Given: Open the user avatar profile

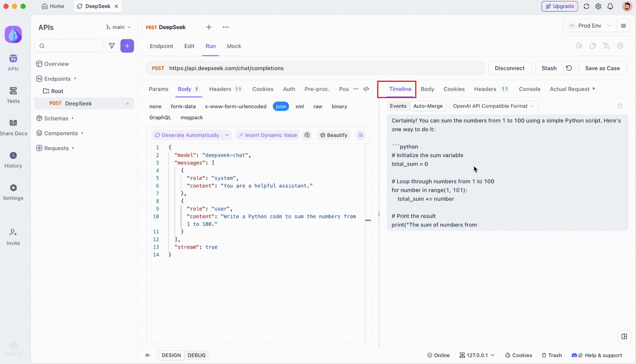Looking at the screenshot, I should pos(627,6).
